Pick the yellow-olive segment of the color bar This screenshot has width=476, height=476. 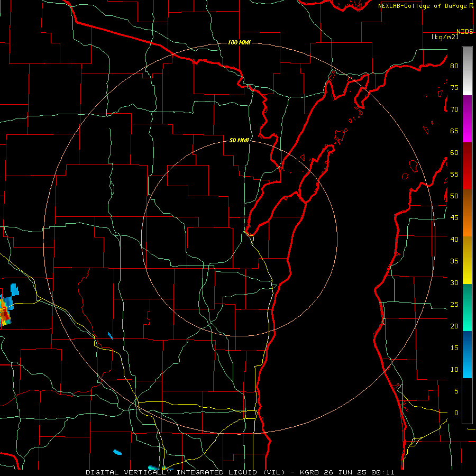click(x=467, y=260)
